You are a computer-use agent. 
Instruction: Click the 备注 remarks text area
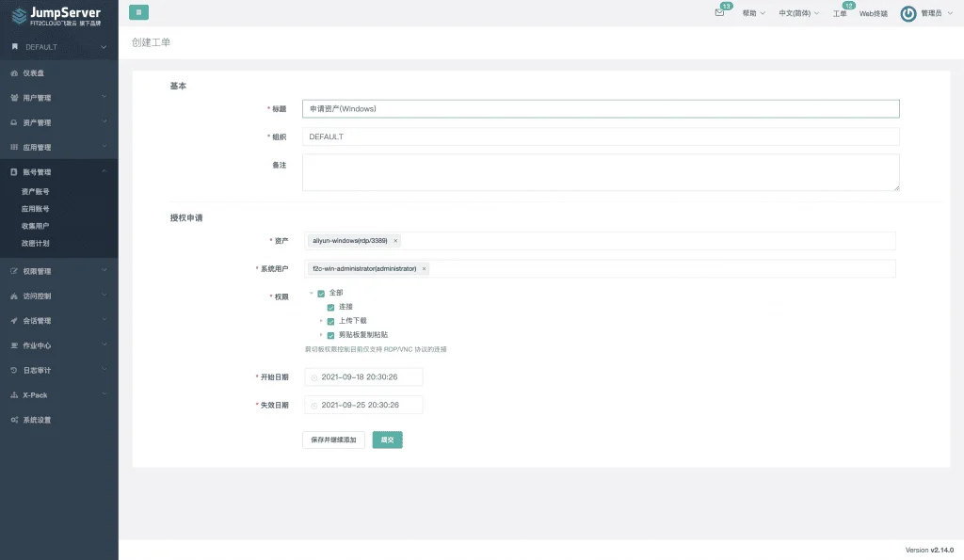601,172
